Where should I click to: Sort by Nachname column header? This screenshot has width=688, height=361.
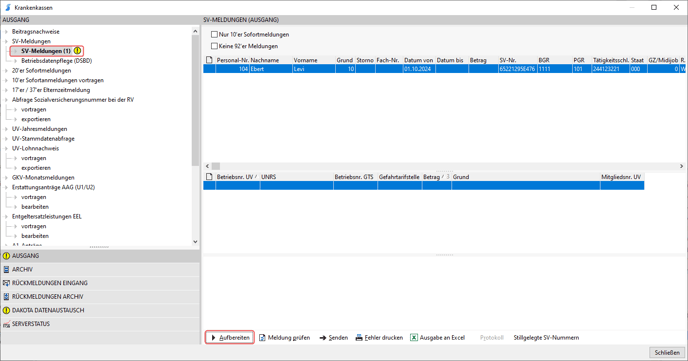tap(271, 60)
